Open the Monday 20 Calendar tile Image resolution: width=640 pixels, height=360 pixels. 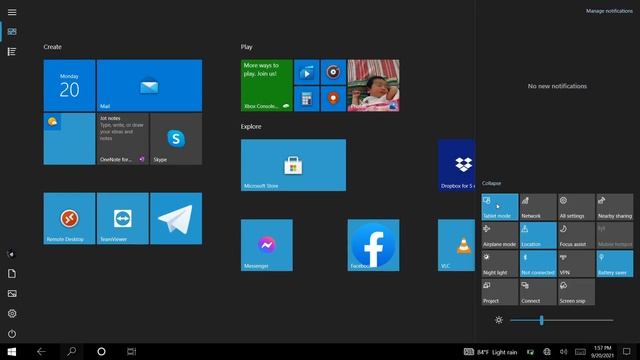point(69,85)
